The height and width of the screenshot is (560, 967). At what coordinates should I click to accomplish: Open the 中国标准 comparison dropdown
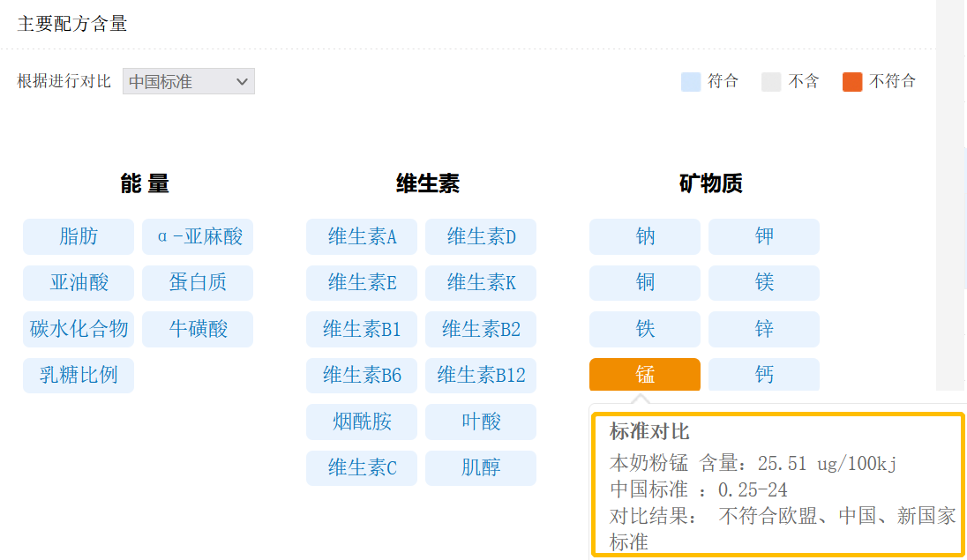click(x=188, y=81)
